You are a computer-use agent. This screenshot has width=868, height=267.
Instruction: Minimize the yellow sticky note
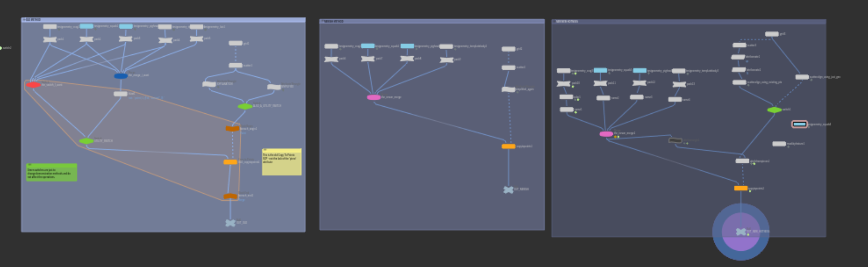(x=265, y=150)
